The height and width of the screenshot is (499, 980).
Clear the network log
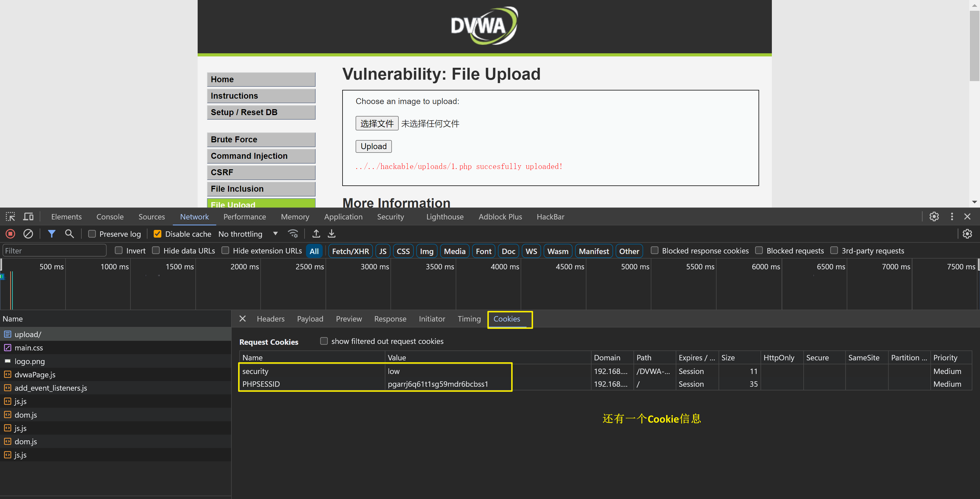point(28,234)
